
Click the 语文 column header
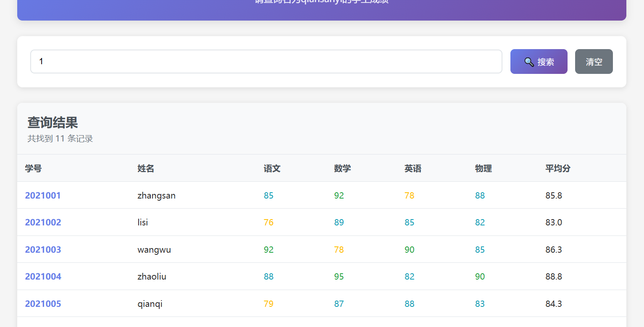(x=272, y=168)
